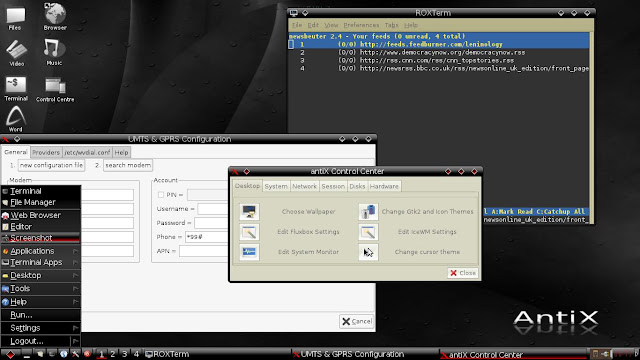Open ROXTerm File menu
Image resolution: width=640 pixels, height=360 pixels.
[x=297, y=25]
